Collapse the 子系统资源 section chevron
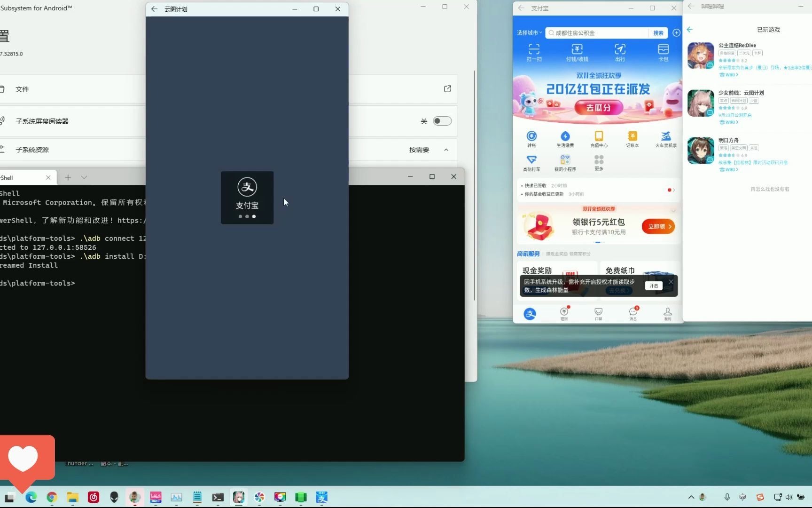 click(x=446, y=150)
